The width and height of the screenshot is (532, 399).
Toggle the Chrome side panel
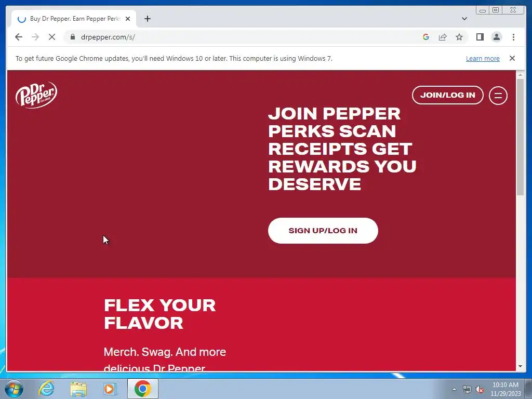[x=480, y=37]
